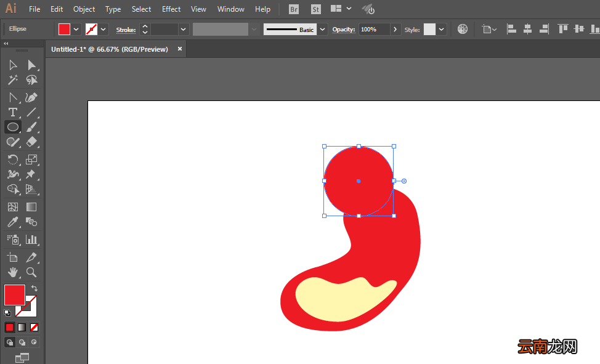Swap fill and stroke colors
Image resolution: width=600 pixels, height=364 pixels.
(x=34, y=288)
